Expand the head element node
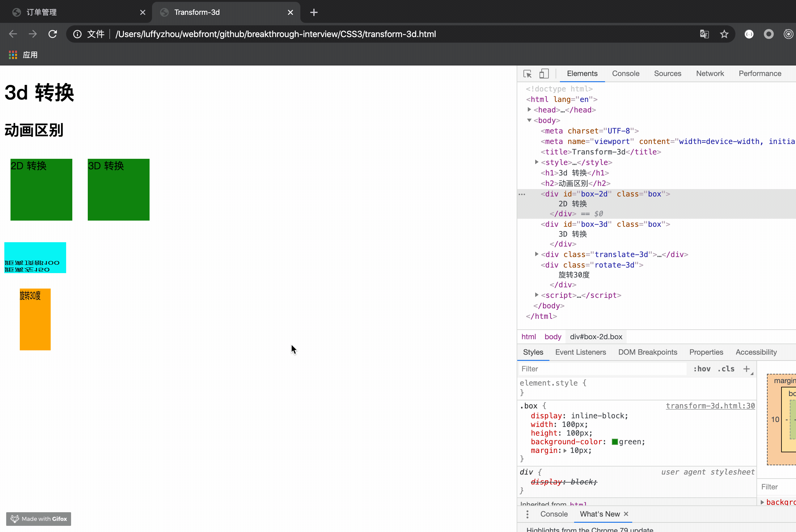The width and height of the screenshot is (796, 532). coord(529,110)
